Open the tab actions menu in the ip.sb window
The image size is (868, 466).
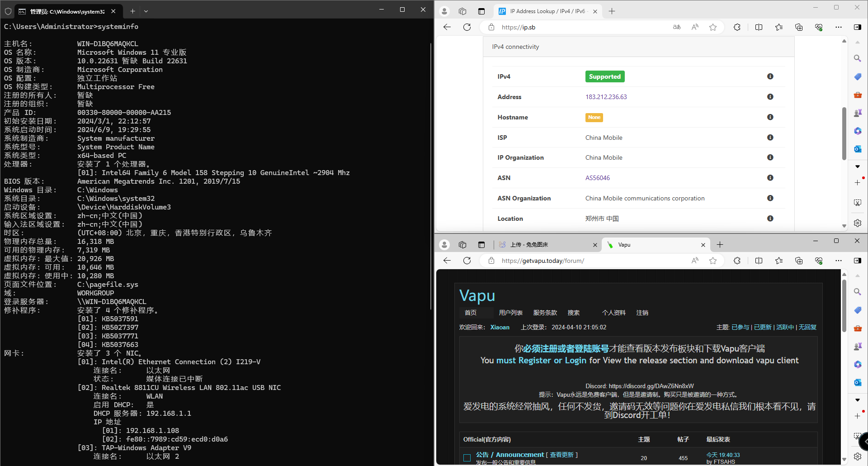[481, 11]
